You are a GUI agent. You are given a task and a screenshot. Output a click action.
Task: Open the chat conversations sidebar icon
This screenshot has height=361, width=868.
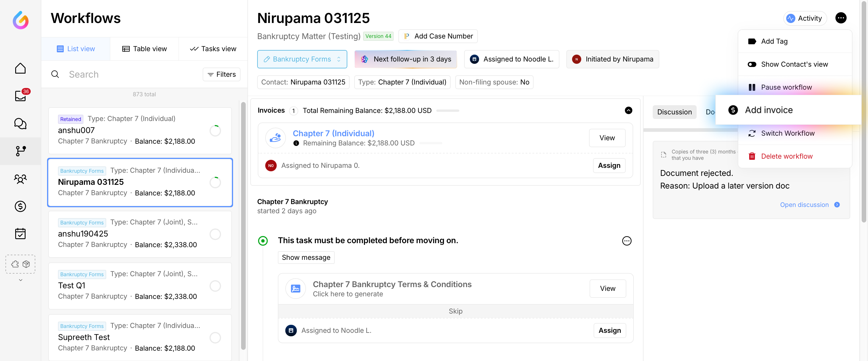pos(20,124)
